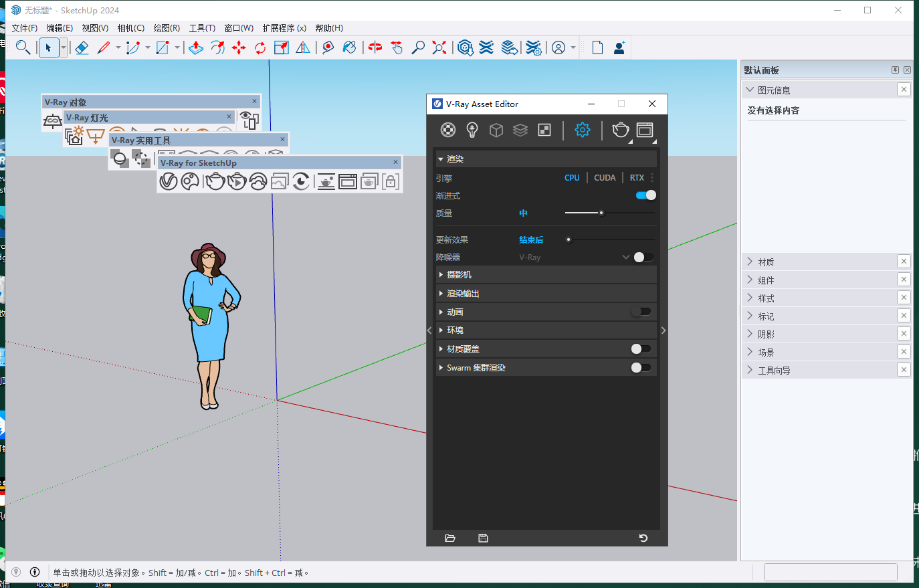Start render with teapot icon in V-Ray toolbar
Image resolution: width=919 pixels, height=588 pixels.
pos(215,181)
